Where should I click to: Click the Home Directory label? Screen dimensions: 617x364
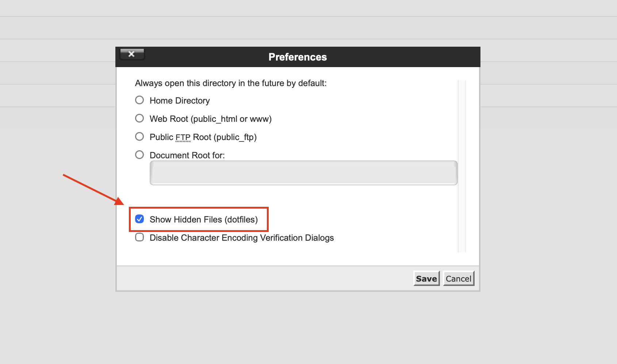pos(179,101)
